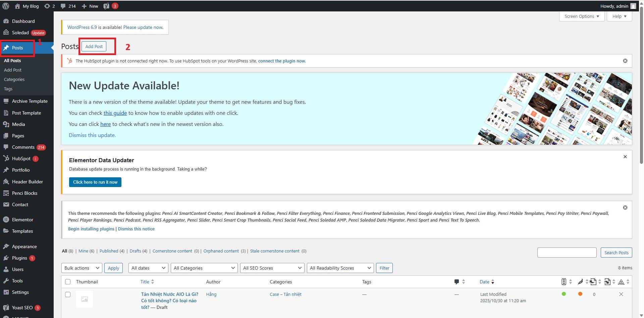Open All Posts in the sidebar menu

click(12, 60)
